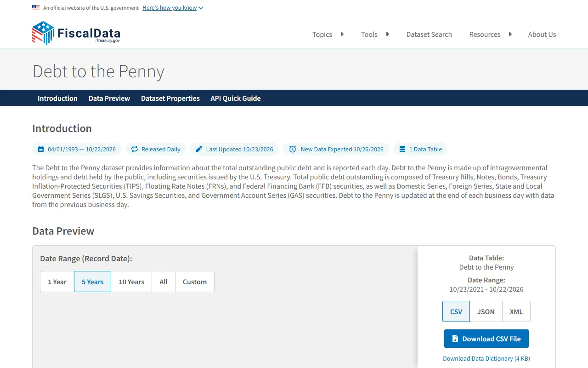
Task: Click Download CSV File button
Action: click(x=486, y=339)
